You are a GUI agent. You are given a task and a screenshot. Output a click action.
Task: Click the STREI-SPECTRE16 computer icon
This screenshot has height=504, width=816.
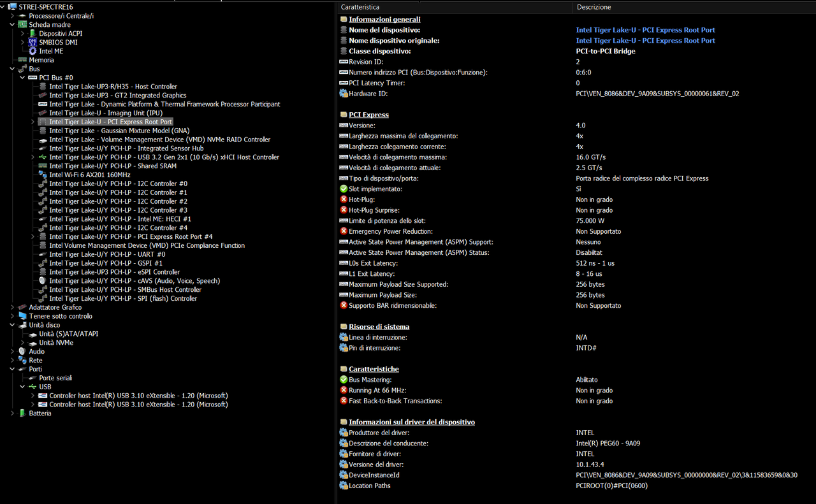12,6
